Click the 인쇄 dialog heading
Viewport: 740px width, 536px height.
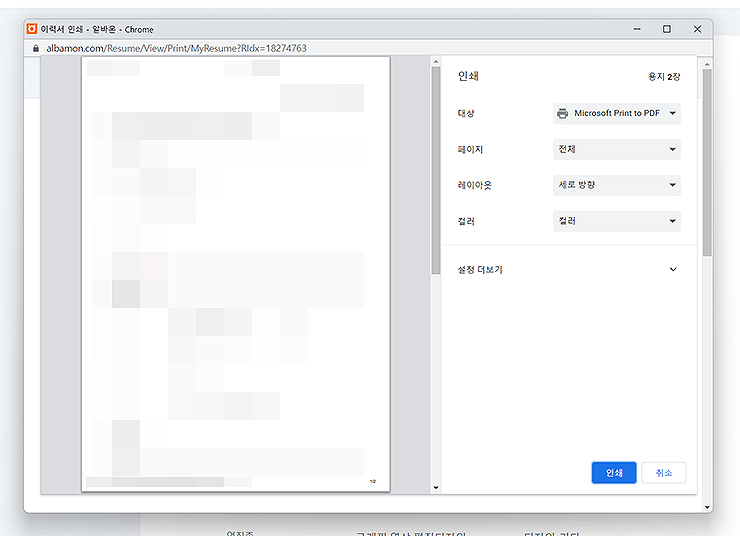(468, 76)
